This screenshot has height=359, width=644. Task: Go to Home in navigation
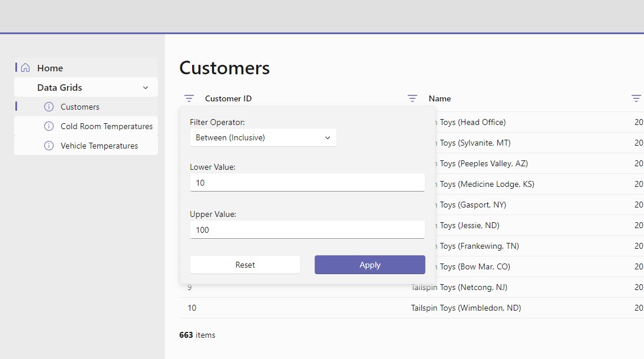pos(50,68)
